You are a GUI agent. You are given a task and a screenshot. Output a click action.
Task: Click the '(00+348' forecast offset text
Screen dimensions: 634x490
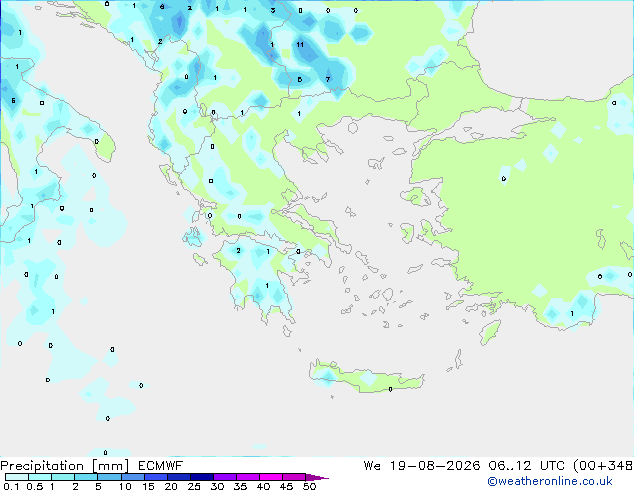[x=603, y=466]
